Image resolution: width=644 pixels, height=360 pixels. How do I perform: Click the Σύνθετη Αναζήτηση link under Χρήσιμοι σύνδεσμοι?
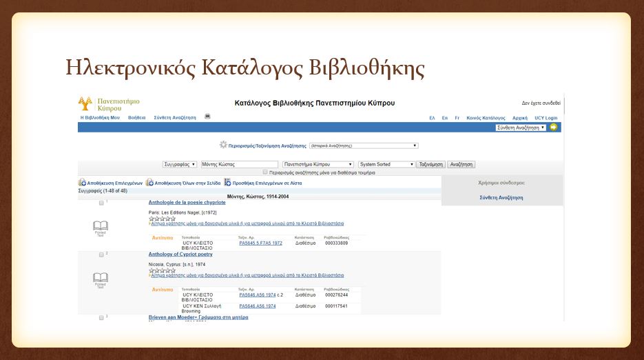(x=501, y=198)
